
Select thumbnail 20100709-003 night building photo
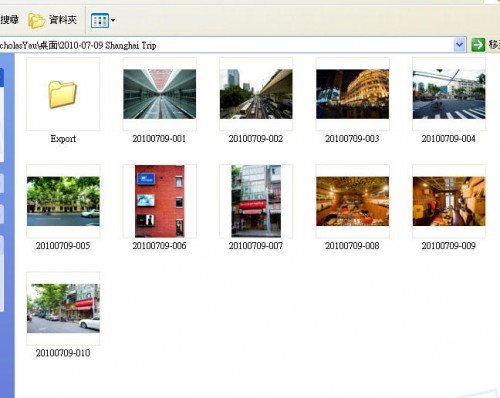coord(352,94)
